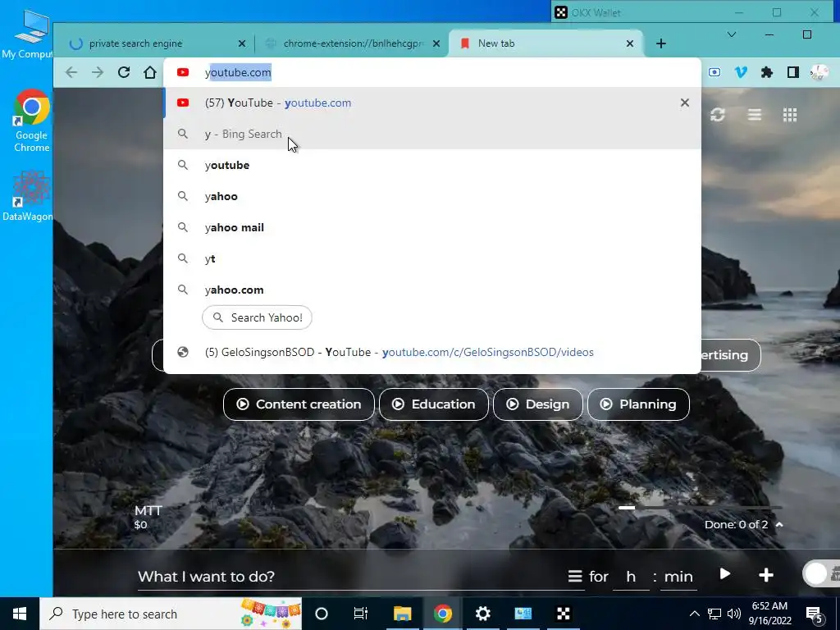Reload the current page
The height and width of the screenshot is (630, 840).
124,72
